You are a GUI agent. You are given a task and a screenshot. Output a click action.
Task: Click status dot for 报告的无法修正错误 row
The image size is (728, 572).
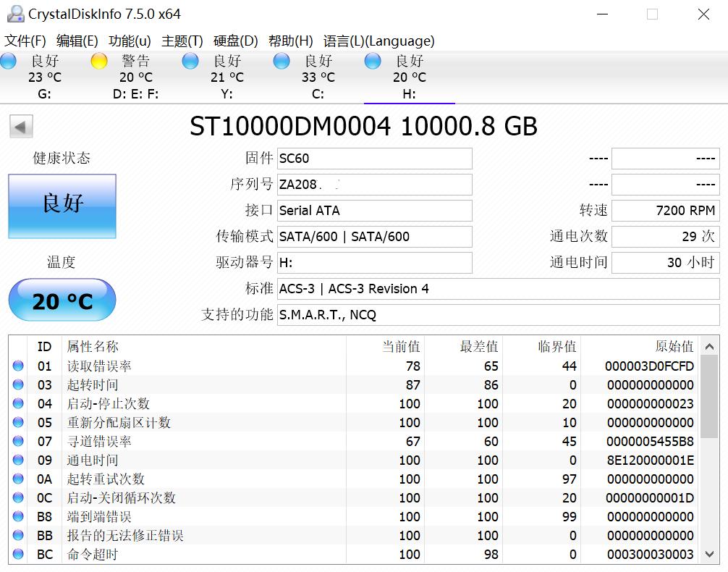[x=18, y=535]
